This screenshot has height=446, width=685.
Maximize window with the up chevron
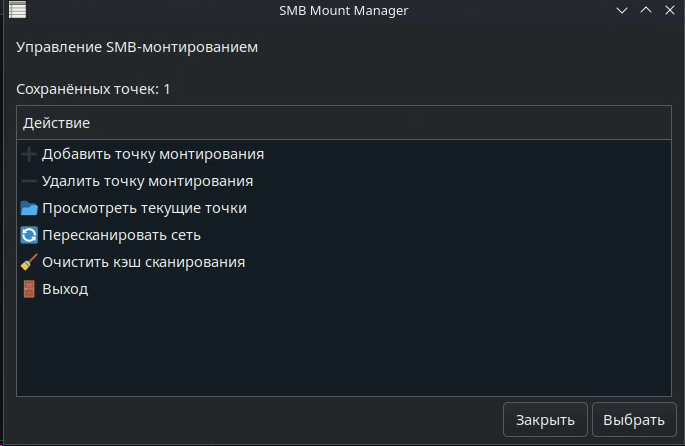[x=646, y=10]
